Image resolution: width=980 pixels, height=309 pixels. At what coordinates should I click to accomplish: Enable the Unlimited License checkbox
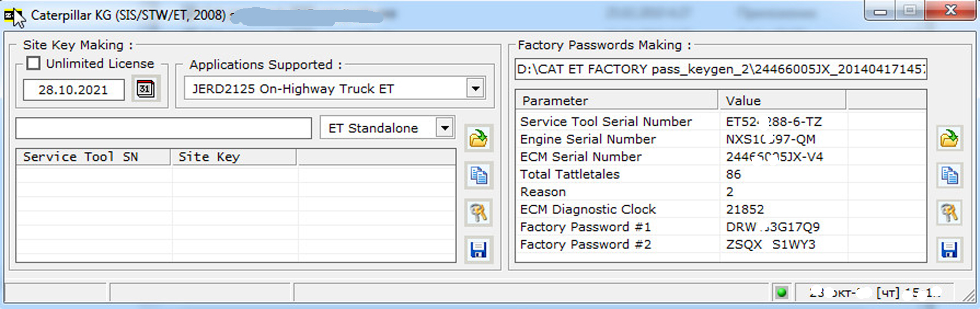pos(34,63)
